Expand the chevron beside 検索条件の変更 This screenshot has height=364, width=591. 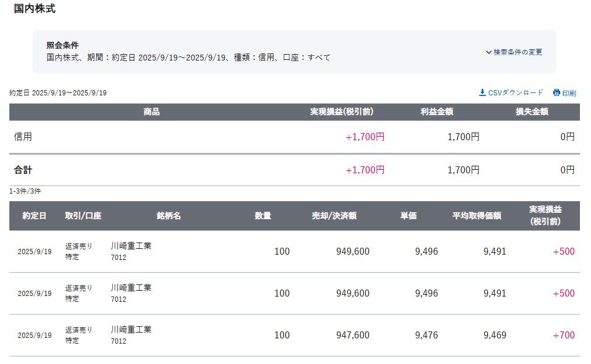click(x=489, y=52)
